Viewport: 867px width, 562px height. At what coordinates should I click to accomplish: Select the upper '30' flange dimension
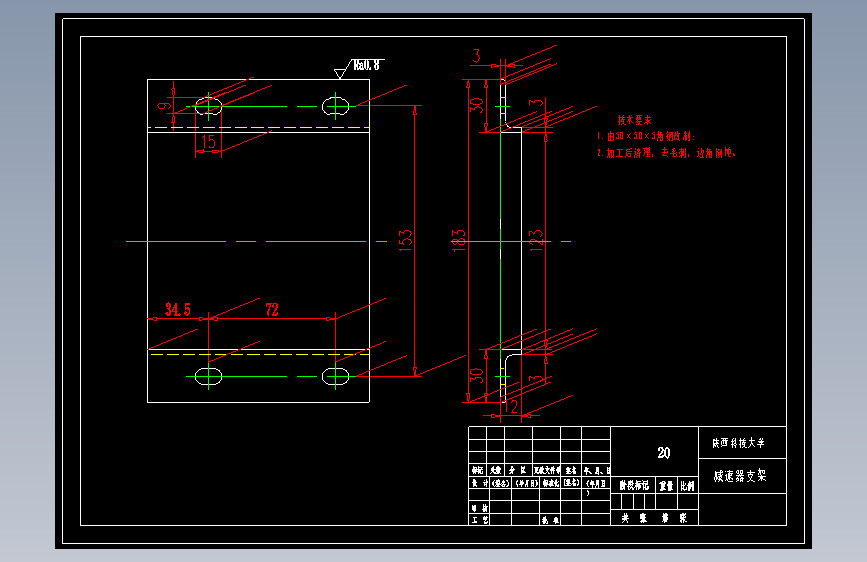point(477,105)
